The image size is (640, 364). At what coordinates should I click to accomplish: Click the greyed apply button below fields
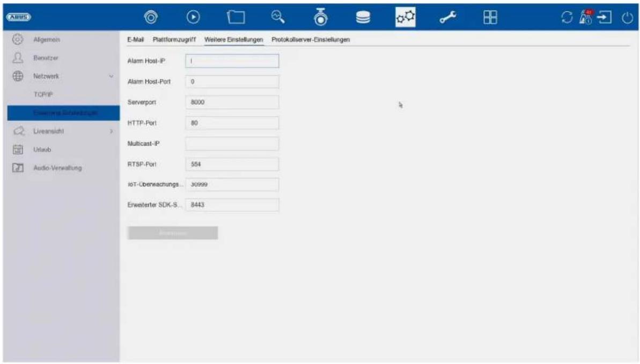coord(173,233)
